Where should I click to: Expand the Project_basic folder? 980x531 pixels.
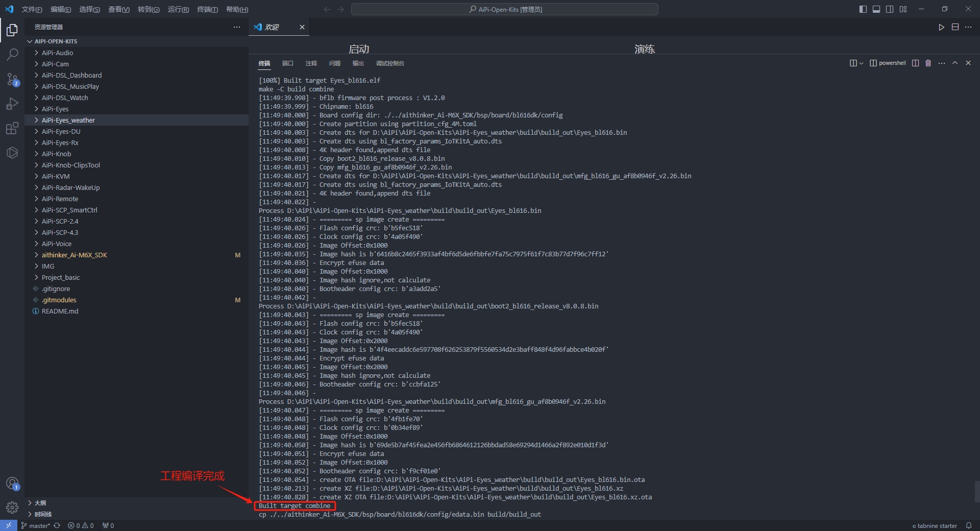coord(137,277)
